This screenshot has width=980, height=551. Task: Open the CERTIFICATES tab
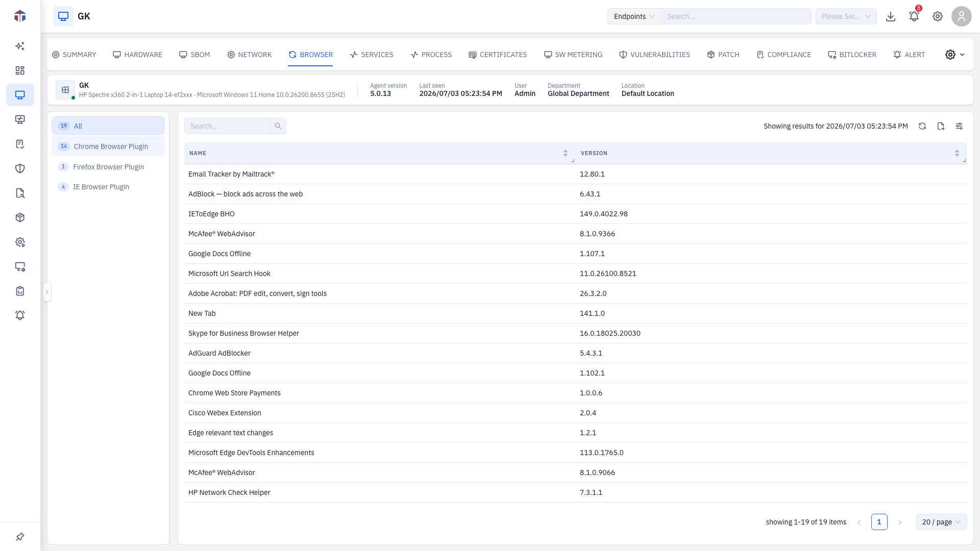coord(498,55)
